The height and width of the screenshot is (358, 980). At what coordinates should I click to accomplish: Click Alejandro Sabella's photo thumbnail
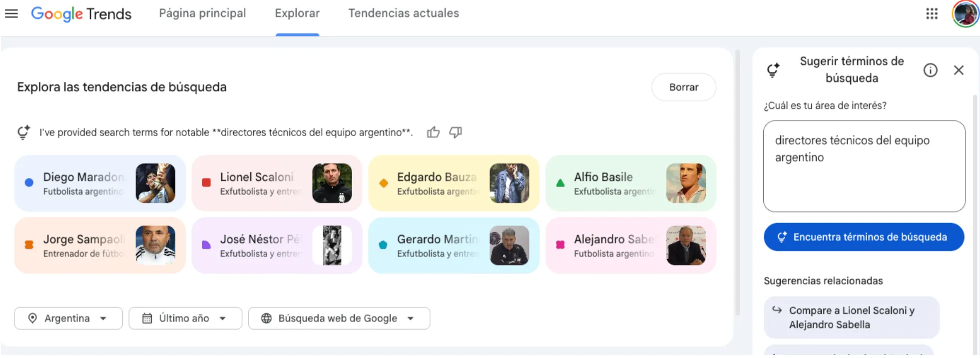tap(686, 245)
